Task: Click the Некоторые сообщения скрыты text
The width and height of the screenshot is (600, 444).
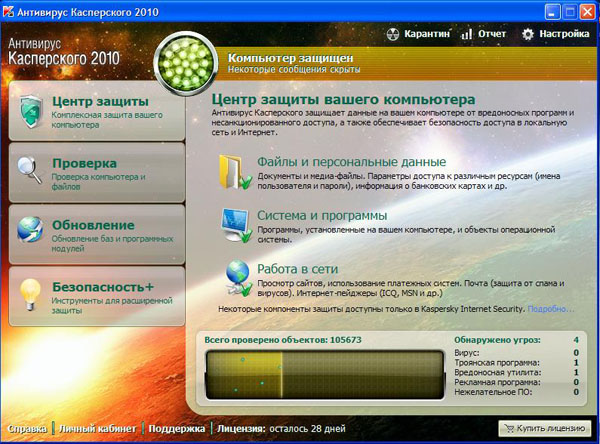Action: coord(294,69)
